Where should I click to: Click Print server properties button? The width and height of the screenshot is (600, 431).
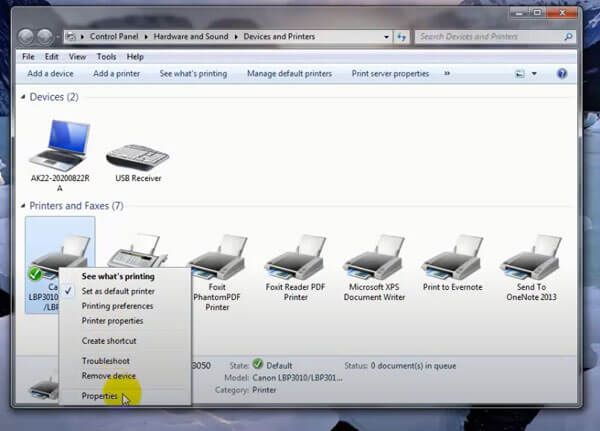click(x=390, y=73)
